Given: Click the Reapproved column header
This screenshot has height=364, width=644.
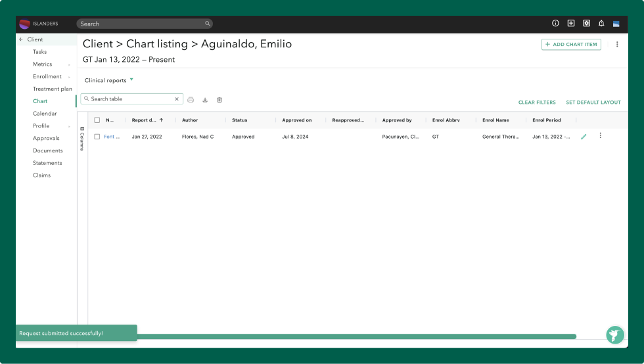Looking at the screenshot, I should [348, 120].
